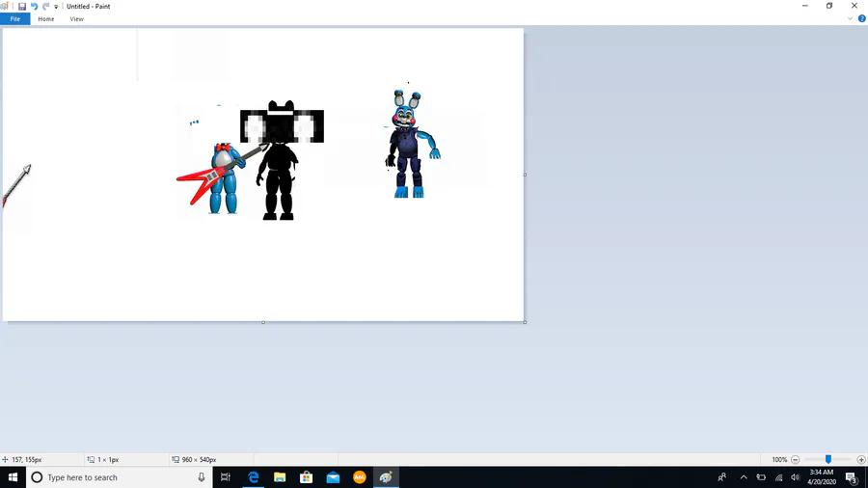
Task: Click the canvas bottom-edge resize handle
Action: click(x=263, y=322)
